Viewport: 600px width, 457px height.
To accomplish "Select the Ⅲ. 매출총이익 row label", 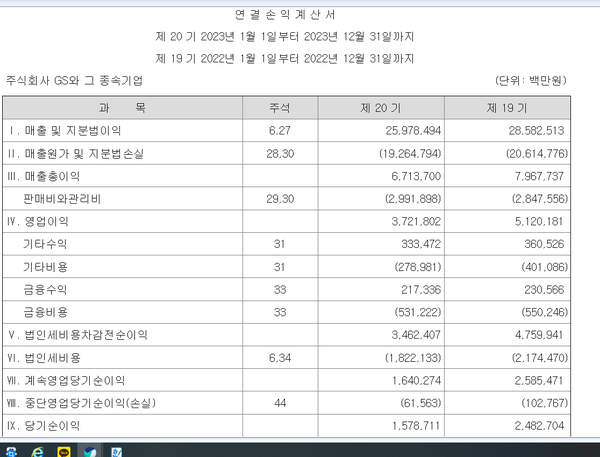I will [43, 176].
